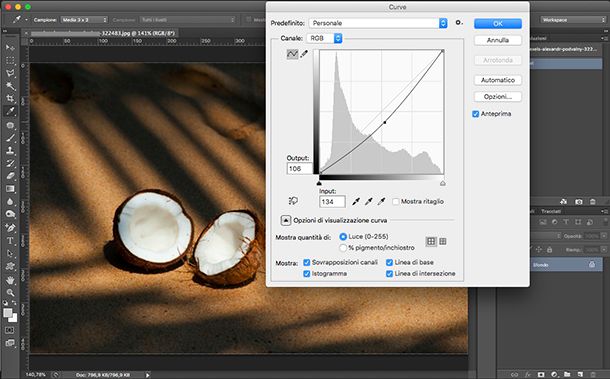Select the Magic Wand tool

10,86
